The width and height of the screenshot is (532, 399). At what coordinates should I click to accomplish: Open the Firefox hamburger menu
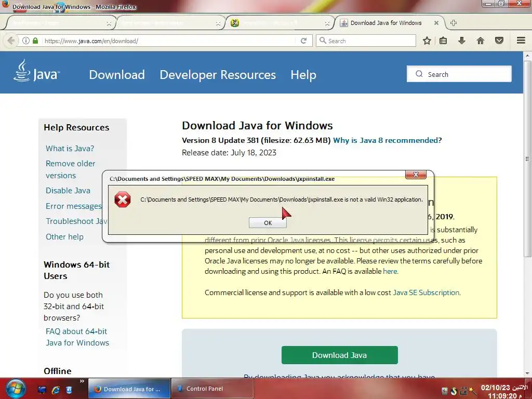pyautogui.click(x=521, y=41)
